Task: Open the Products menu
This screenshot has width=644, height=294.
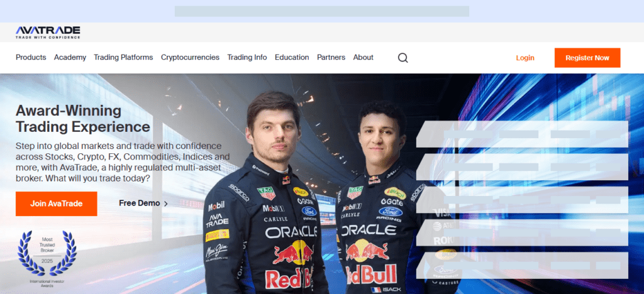Action: click(x=31, y=57)
